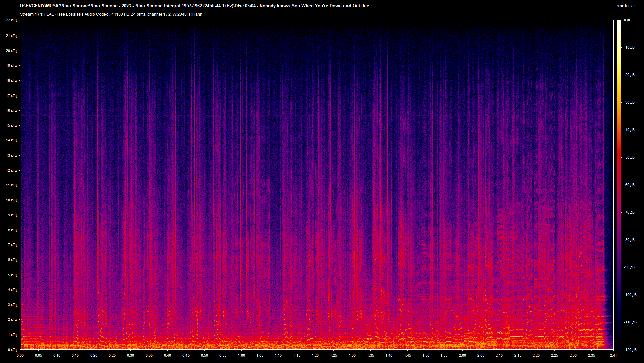644x363 pixels.
Task: Click the 0 кГц frequency axis label
Action: pyautogui.click(x=12, y=350)
